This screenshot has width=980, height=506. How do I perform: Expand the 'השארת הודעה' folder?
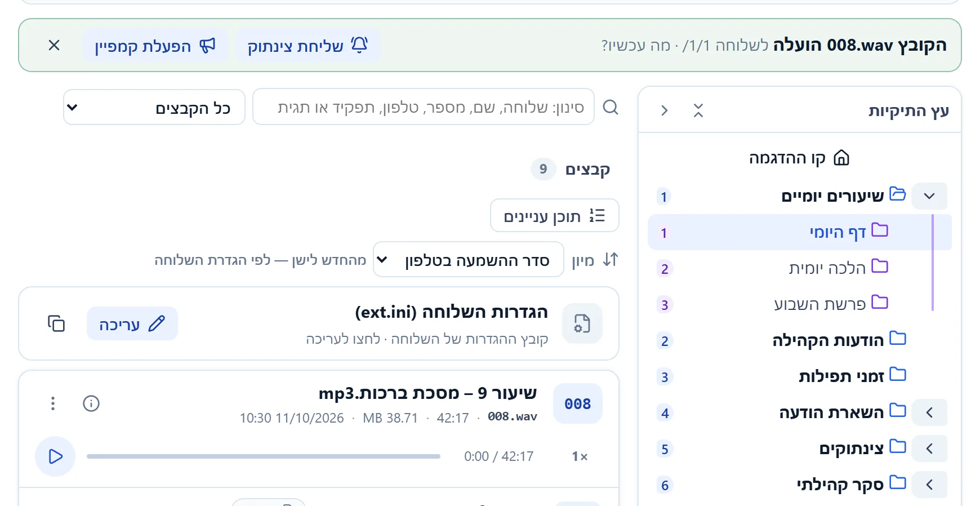point(929,412)
